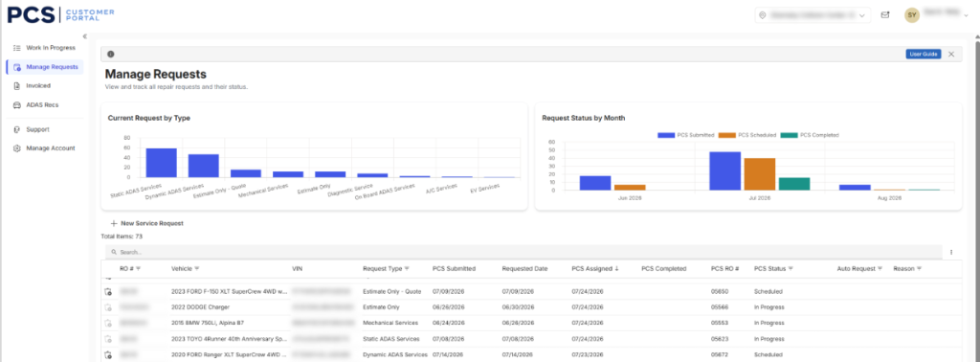Screen dimensions: 980x362
Task: Click the magnifier icon in the search bar
Action: 115,252
